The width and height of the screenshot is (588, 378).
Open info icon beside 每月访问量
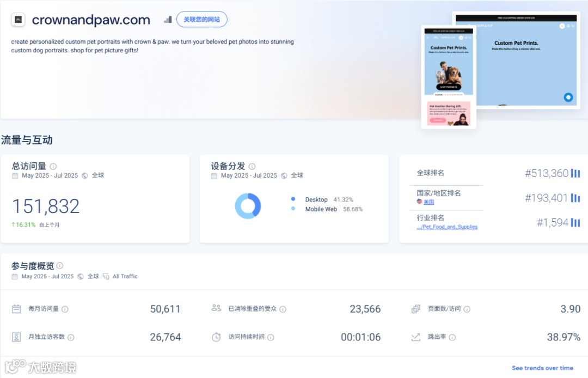pos(65,309)
